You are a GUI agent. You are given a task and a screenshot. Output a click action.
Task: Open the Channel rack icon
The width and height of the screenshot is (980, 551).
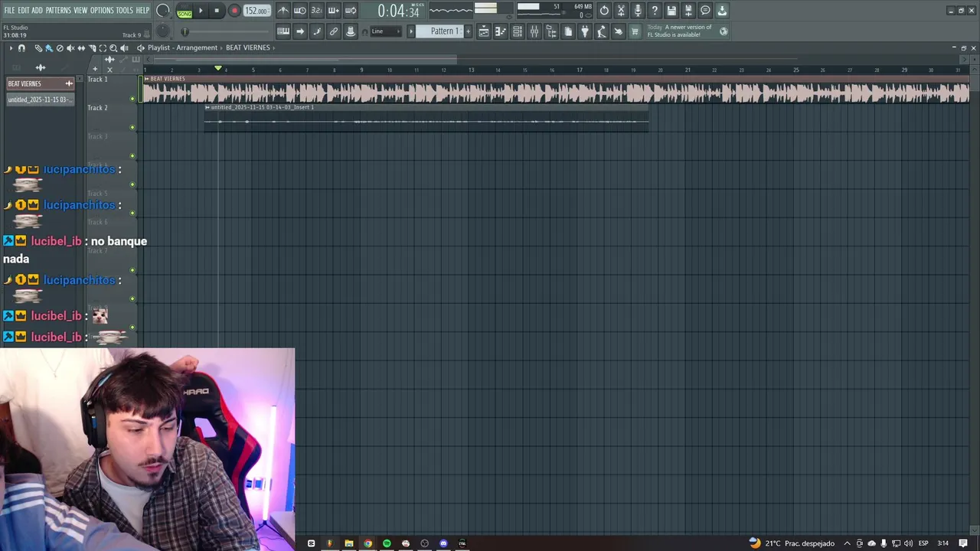coord(518,31)
